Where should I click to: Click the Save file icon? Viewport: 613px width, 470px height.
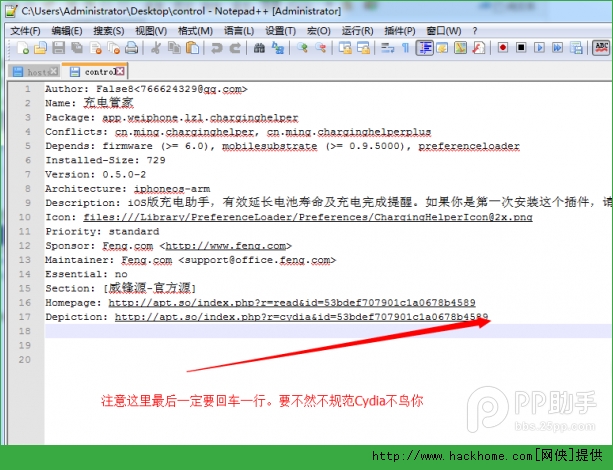click(58, 48)
